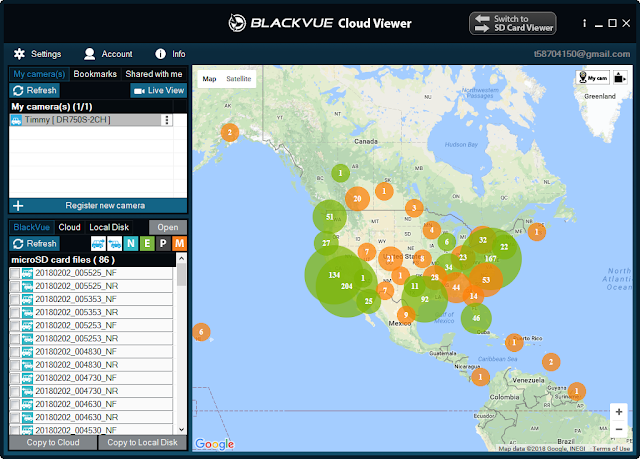640x459 pixels.
Task: Open the Account person icon
Action: (x=89, y=54)
